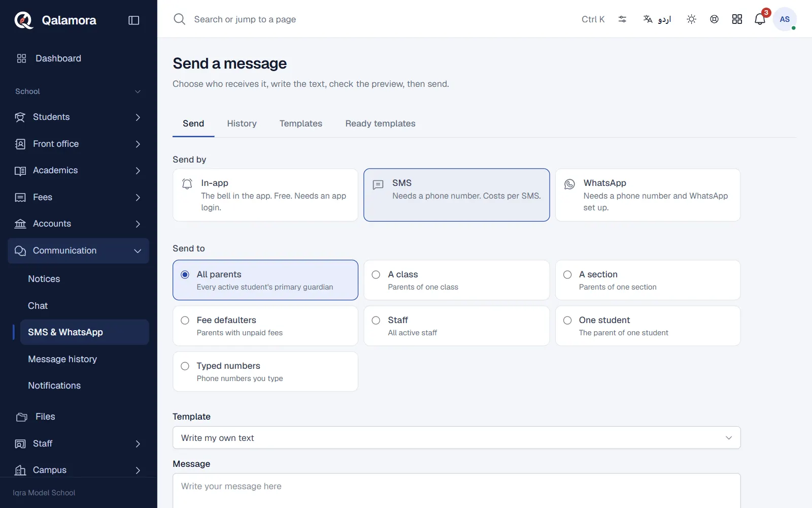This screenshot has height=508, width=812.
Task: Select the One student radio button
Action: tap(567, 321)
